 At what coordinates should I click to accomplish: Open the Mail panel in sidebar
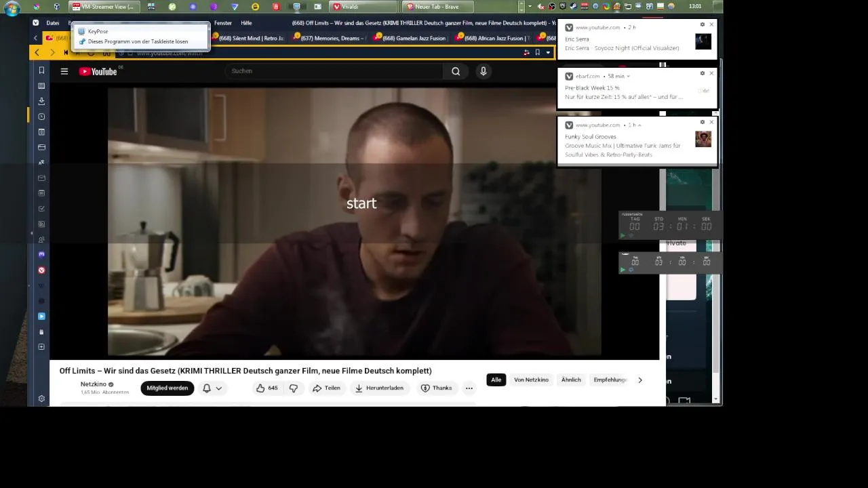[x=41, y=178]
